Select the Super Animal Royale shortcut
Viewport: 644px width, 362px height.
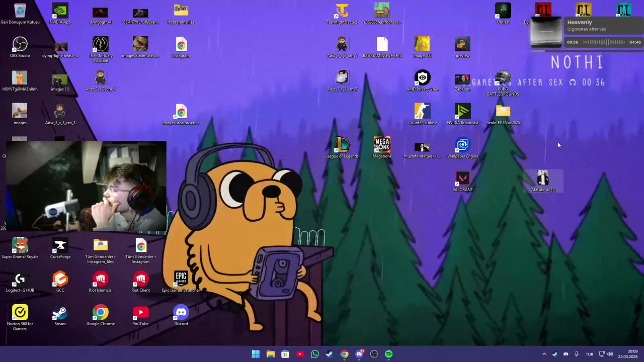[20, 248]
